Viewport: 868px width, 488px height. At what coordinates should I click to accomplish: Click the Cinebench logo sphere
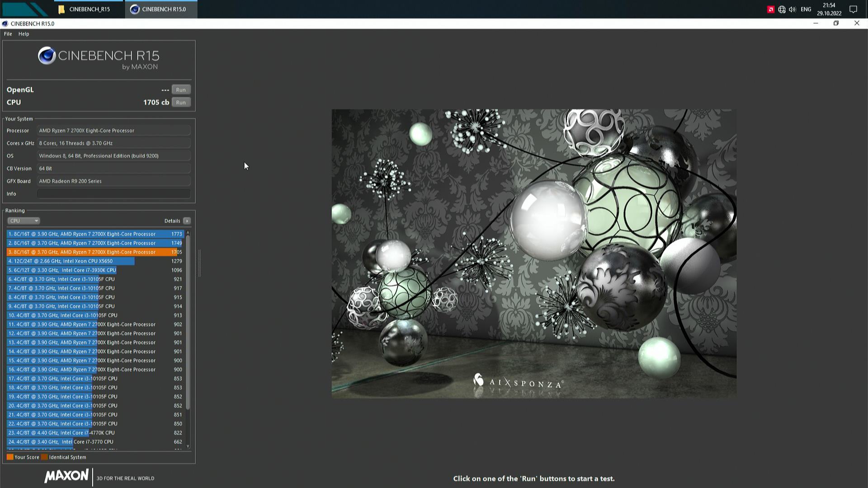point(47,56)
